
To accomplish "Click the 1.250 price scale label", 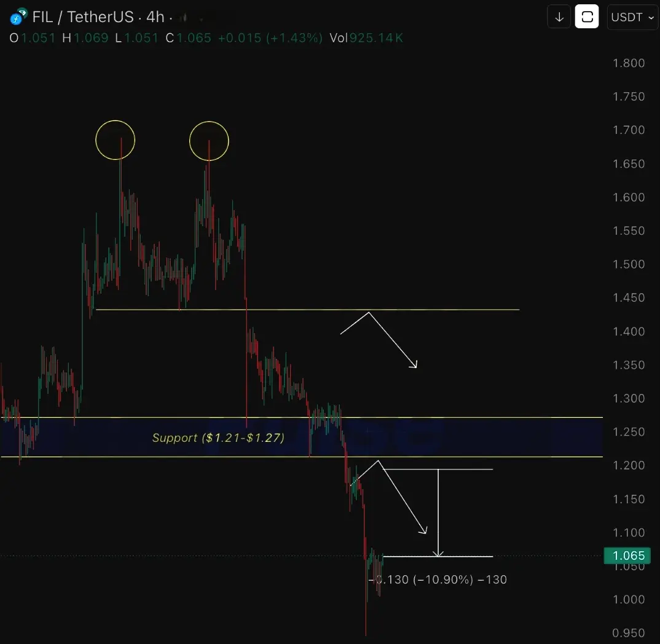I will click(x=629, y=432).
